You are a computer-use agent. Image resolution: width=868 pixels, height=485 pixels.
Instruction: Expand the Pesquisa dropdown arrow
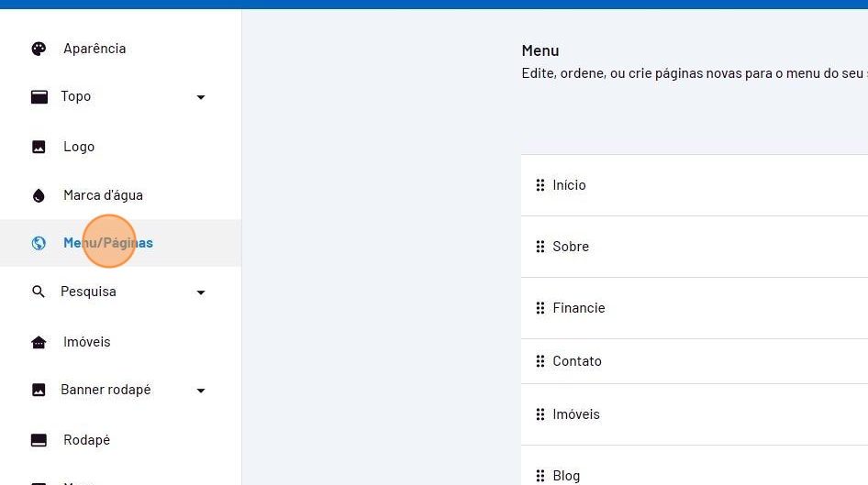pyautogui.click(x=201, y=292)
